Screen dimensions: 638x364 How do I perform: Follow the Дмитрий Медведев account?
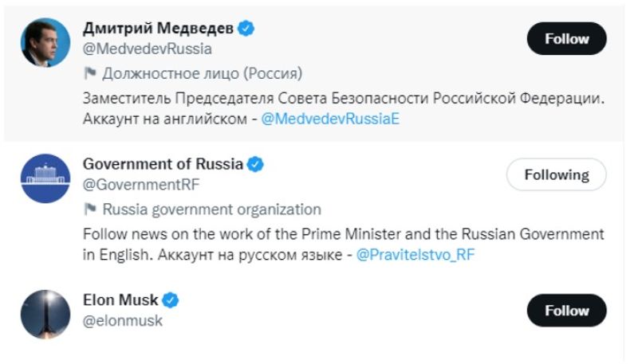coord(566,39)
